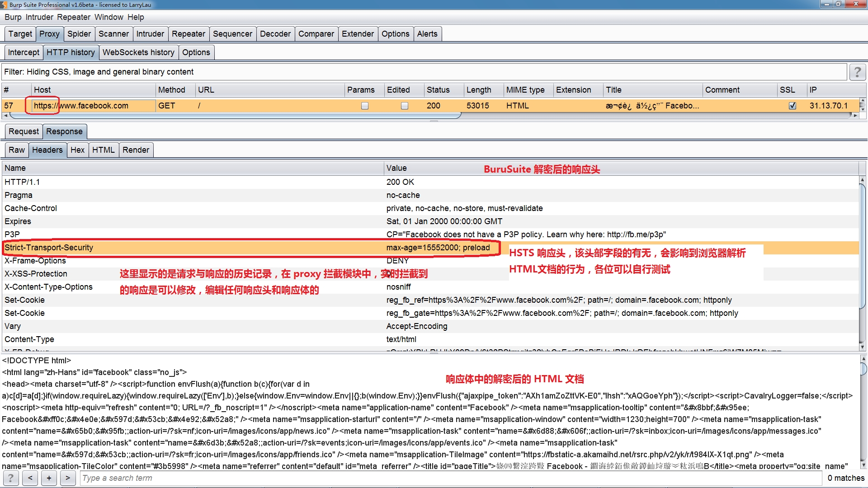Click the search help question mark button
868x488 pixels.
11,478
